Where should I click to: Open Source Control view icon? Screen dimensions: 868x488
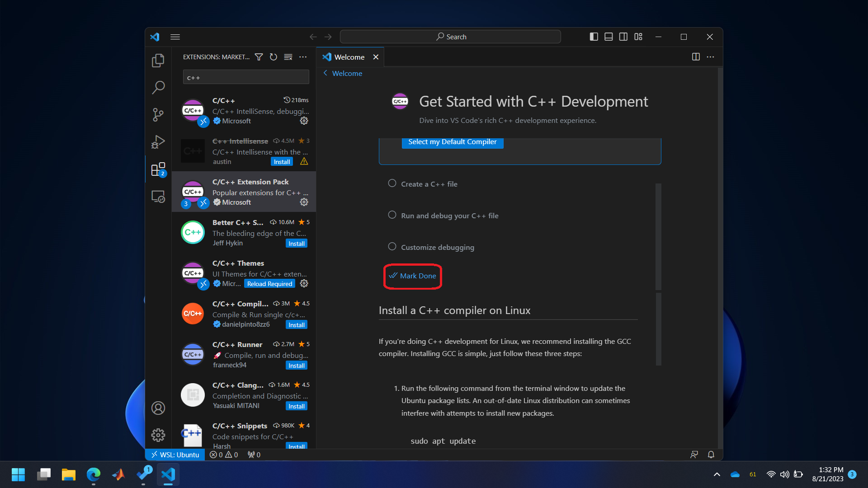coord(158,115)
